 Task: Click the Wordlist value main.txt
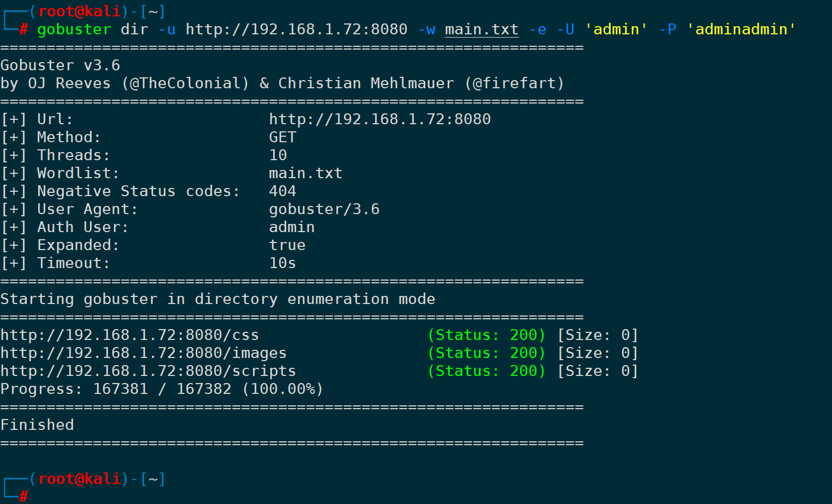tap(306, 173)
